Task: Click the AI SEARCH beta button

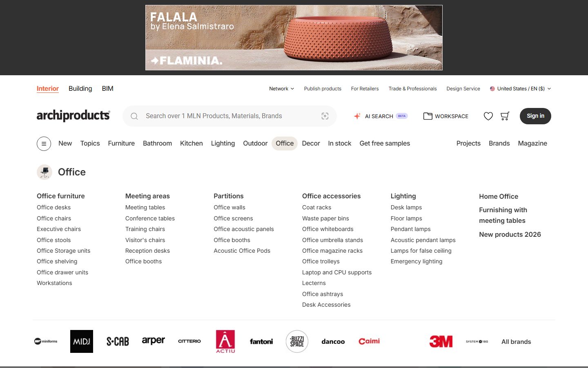Action: (381, 116)
